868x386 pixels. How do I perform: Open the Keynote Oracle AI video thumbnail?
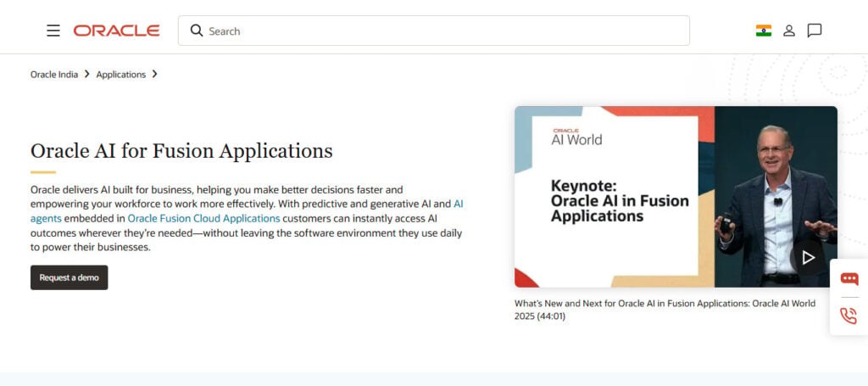pyautogui.click(x=676, y=197)
